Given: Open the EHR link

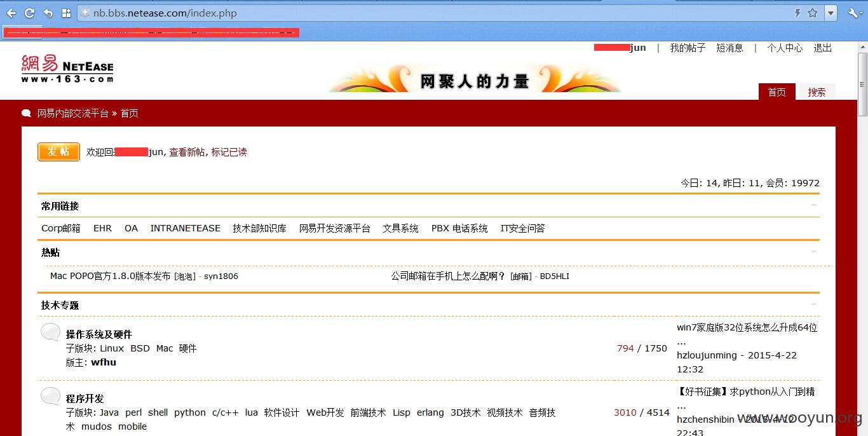Looking at the screenshot, I should click(102, 228).
